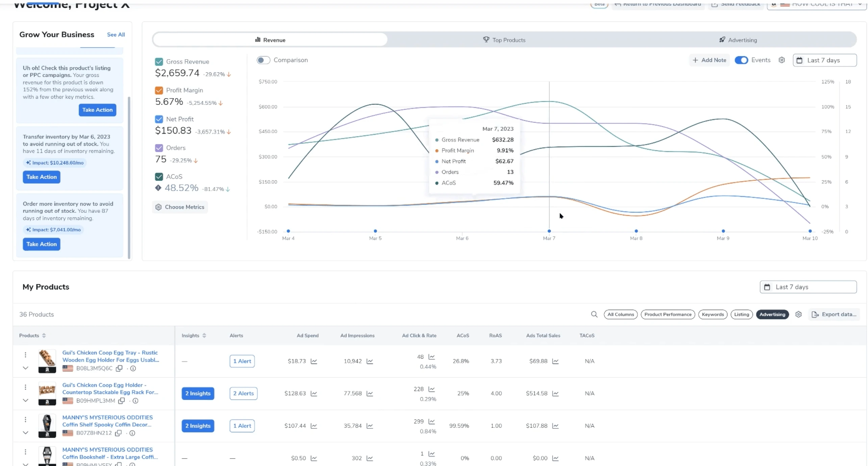The image size is (868, 466).
Task: Toggle the Events switch on
Action: point(742,60)
